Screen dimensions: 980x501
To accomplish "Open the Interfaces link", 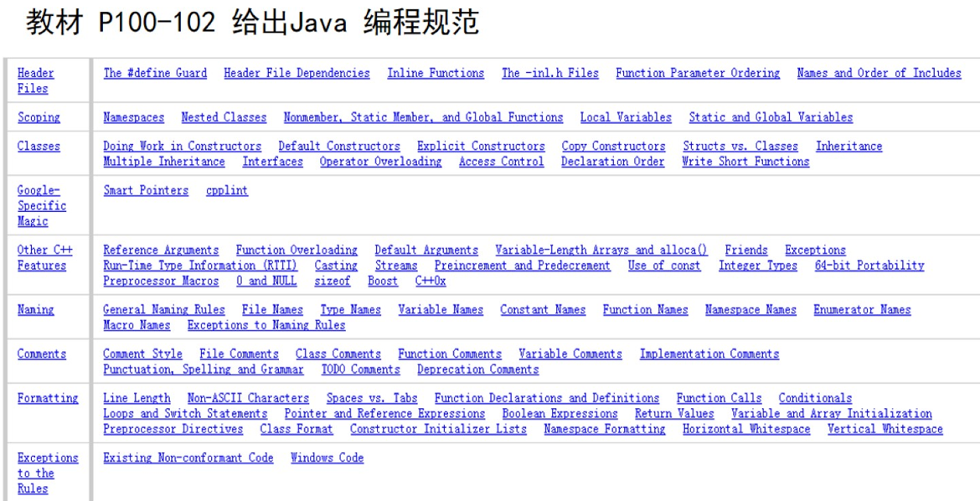I will pos(272,162).
